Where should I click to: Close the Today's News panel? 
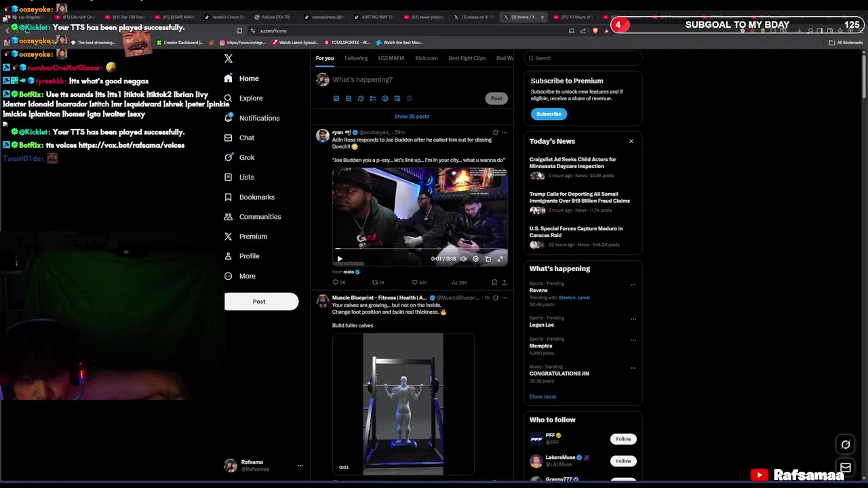(x=631, y=142)
